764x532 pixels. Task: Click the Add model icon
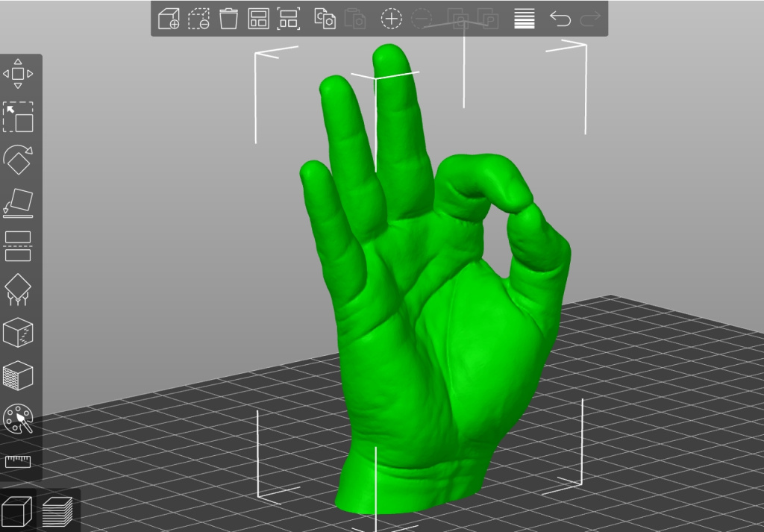click(169, 19)
